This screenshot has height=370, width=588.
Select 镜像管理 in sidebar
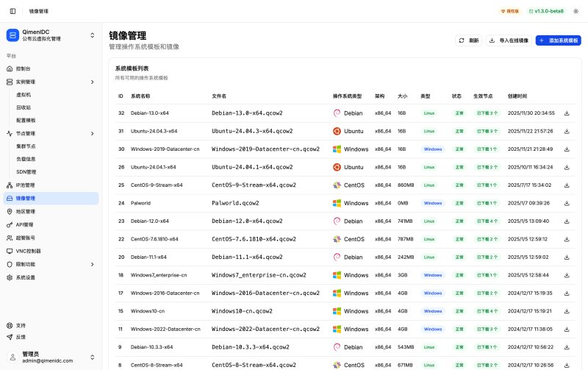tap(51, 198)
